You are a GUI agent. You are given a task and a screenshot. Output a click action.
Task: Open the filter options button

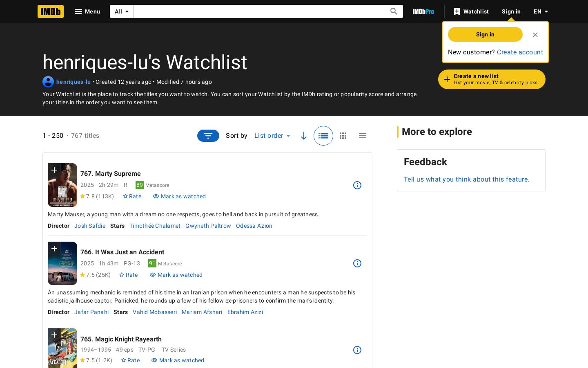click(208, 136)
